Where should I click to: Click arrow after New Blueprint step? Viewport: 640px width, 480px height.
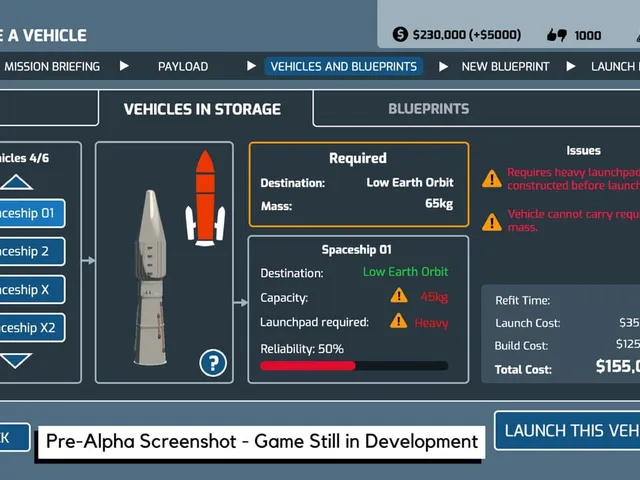571,66
